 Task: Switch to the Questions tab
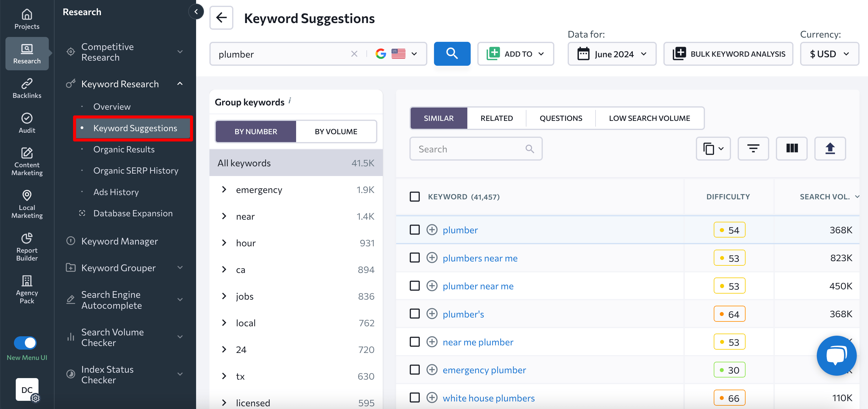[561, 118]
